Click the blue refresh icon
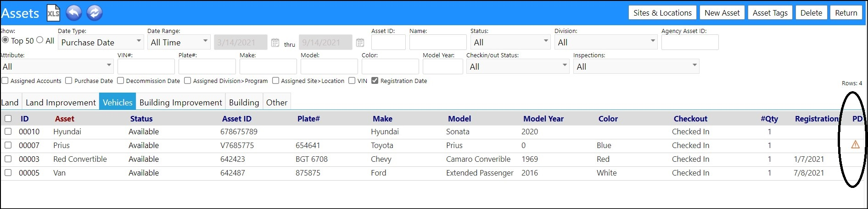Viewport: 868px width, 209px height. pyautogui.click(x=94, y=13)
